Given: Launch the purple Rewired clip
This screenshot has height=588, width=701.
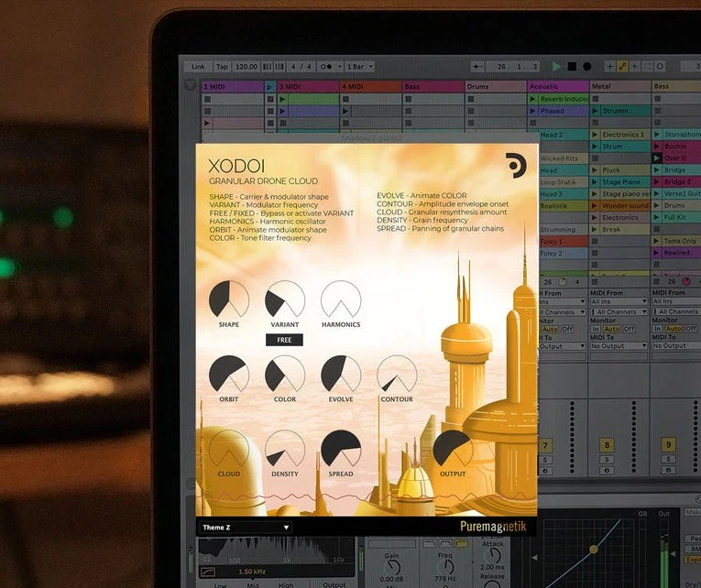Looking at the screenshot, I should 657,253.
